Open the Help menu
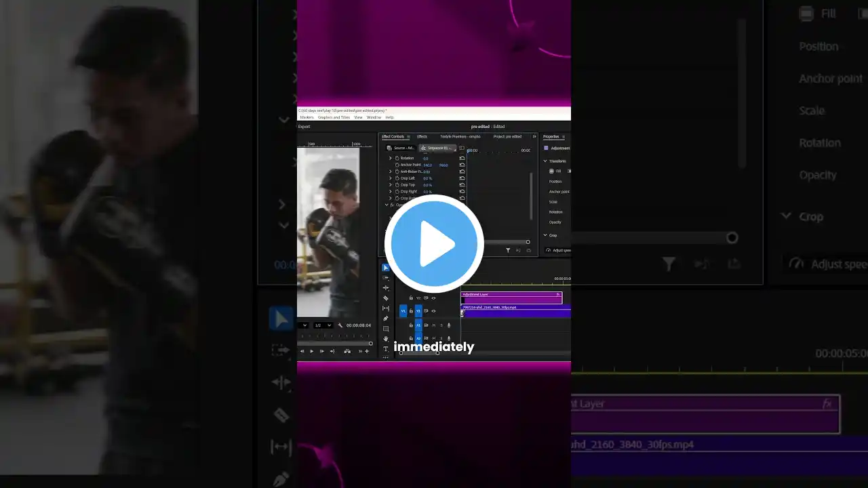This screenshot has width=868, height=488. 389,117
